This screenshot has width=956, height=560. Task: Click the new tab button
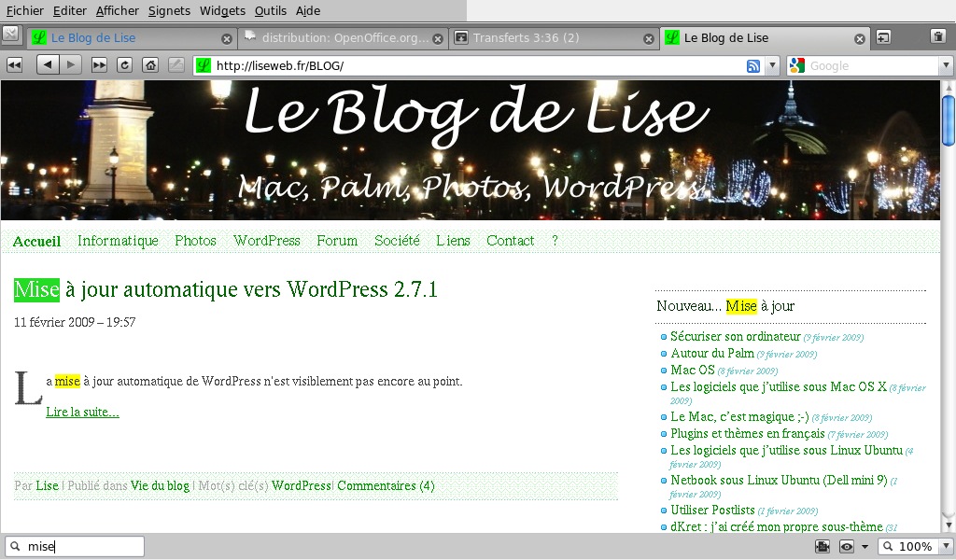[882, 37]
